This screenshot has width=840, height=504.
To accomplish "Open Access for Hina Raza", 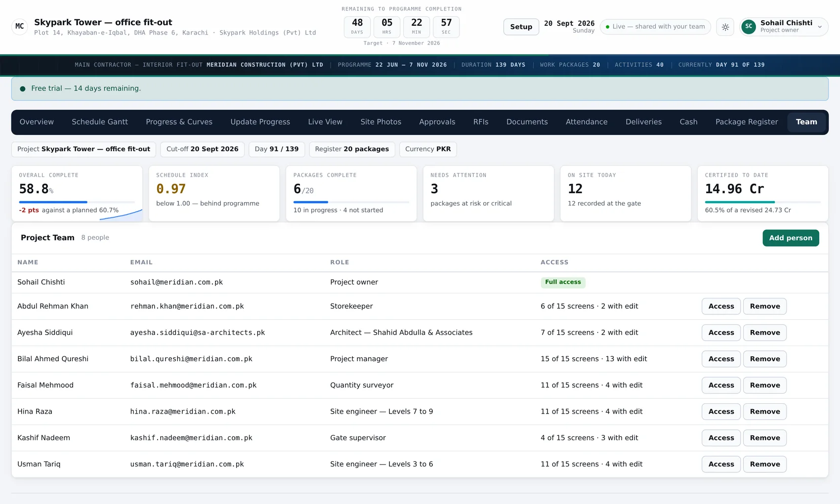I will (x=721, y=412).
